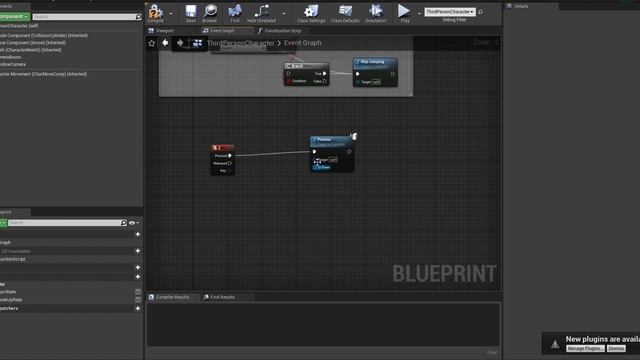Click the execution input pin on Possess node
This screenshot has height=360, width=640.
coord(314,152)
